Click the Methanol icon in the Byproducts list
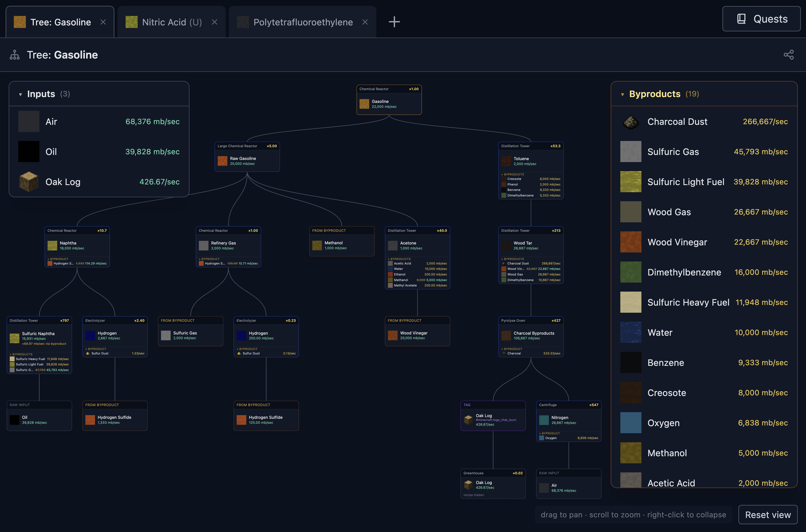806x532 pixels. point(631,453)
